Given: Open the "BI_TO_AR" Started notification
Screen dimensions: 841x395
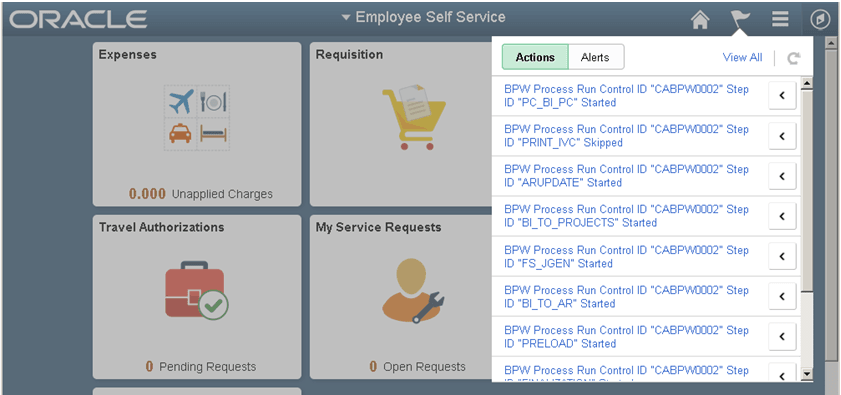Looking at the screenshot, I should pos(626,297).
